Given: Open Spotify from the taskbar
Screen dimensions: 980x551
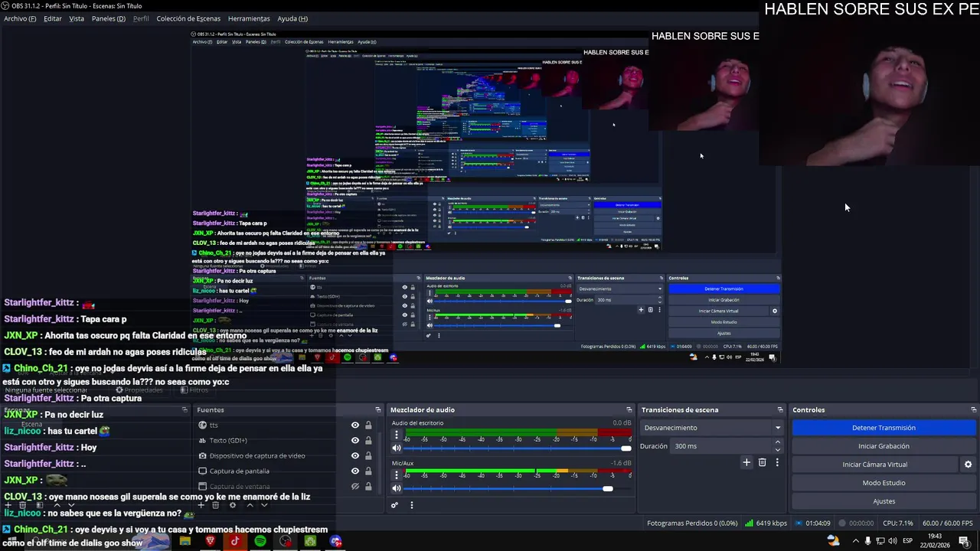Looking at the screenshot, I should tap(260, 541).
